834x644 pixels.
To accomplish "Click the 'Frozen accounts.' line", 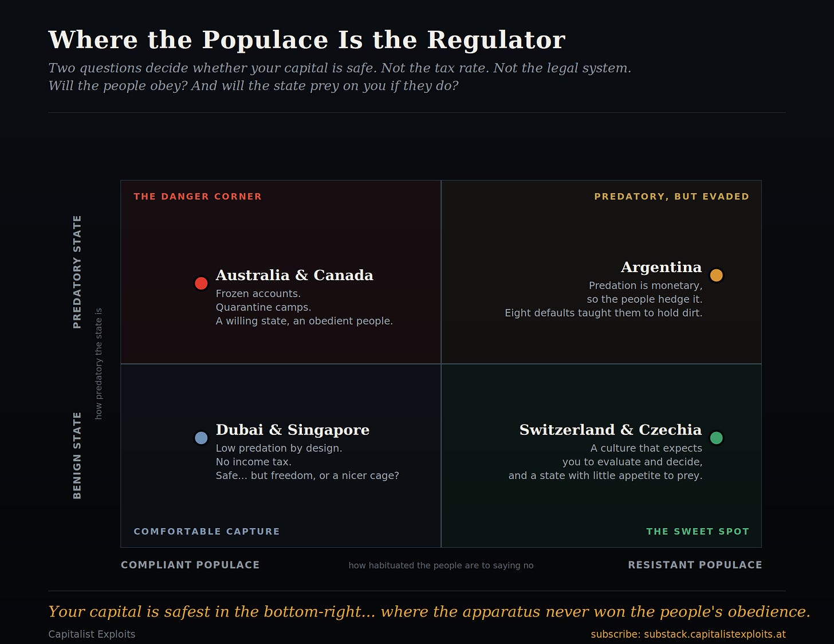I will tap(258, 294).
